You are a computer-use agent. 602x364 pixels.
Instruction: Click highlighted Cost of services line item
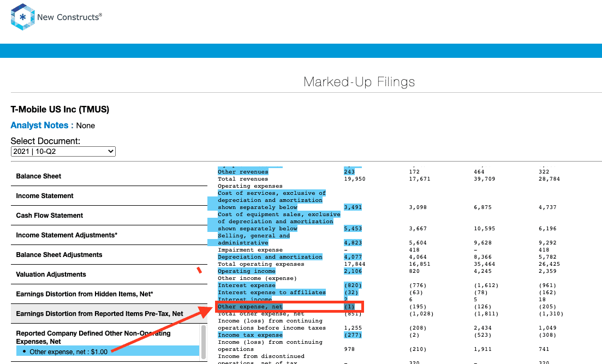(x=272, y=200)
